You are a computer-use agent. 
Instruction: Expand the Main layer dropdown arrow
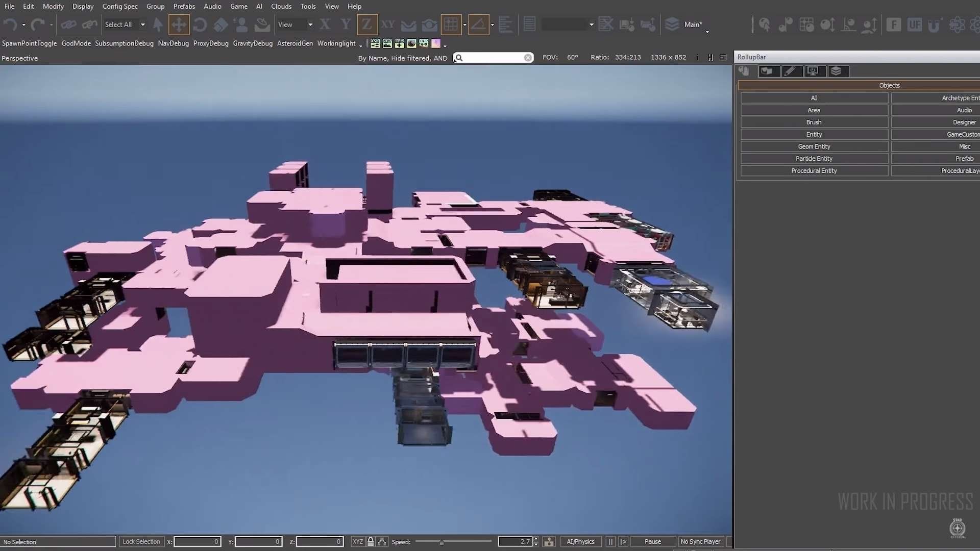pyautogui.click(x=707, y=32)
